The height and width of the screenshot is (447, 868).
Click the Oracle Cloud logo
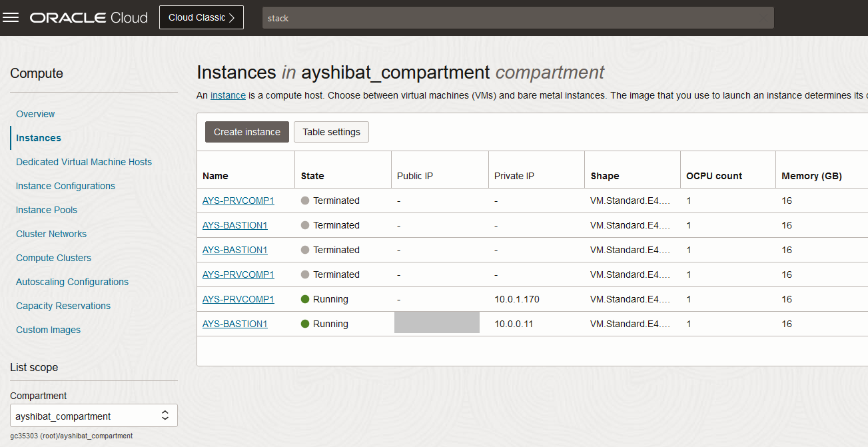tap(89, 18)
